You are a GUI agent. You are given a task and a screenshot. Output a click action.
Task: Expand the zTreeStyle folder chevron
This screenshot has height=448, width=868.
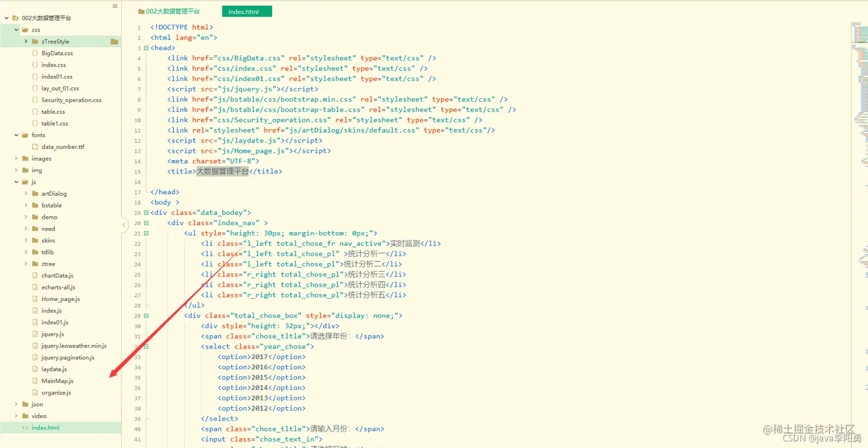pyautogui.click(x=26, y=41)
